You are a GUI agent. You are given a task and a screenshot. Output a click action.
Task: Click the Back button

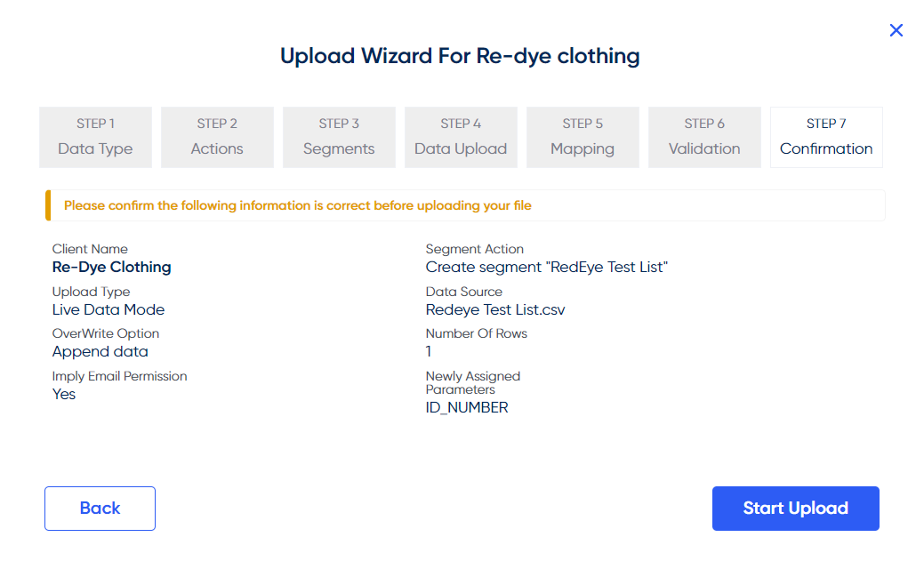click(x=100, y=508)
